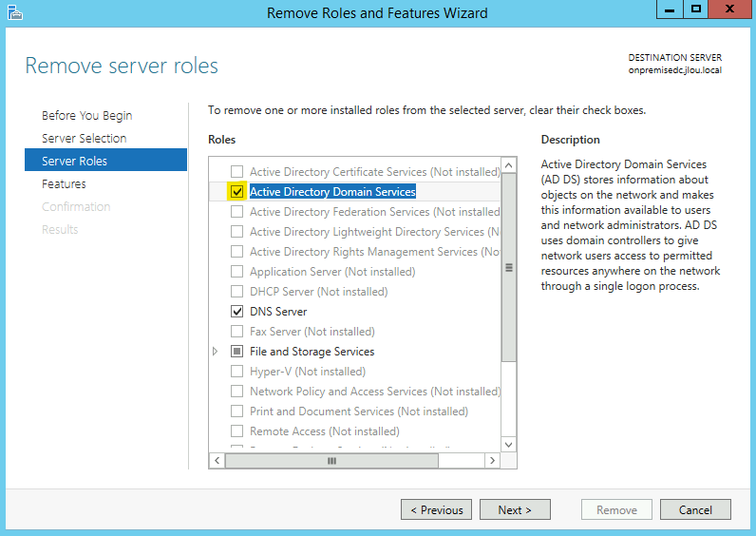Cancel the wizard
This screenshot has width=756, height=536.
(695, 509)
